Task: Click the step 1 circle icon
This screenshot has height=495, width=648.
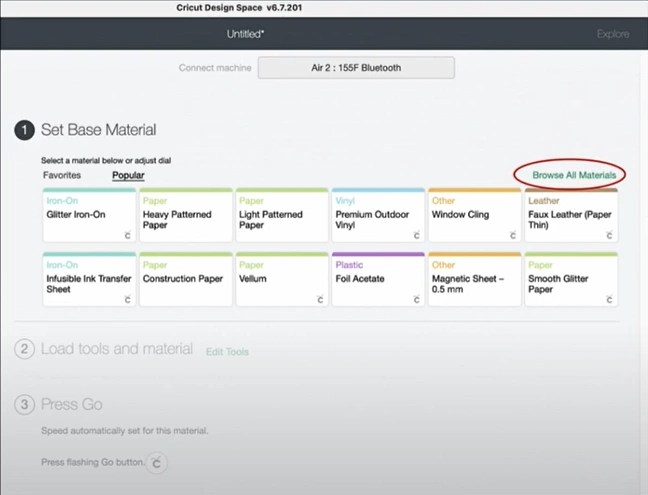Action: pos(24,130)
